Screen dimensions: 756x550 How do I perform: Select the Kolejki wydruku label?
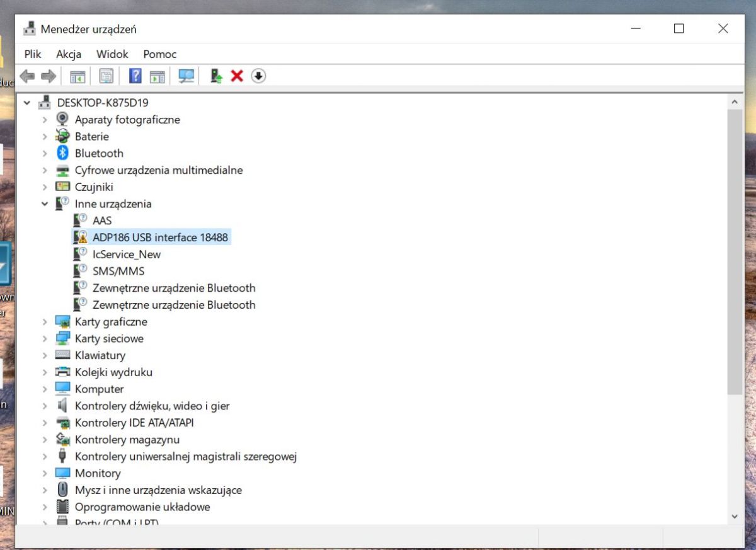click(x=113, y=372)
